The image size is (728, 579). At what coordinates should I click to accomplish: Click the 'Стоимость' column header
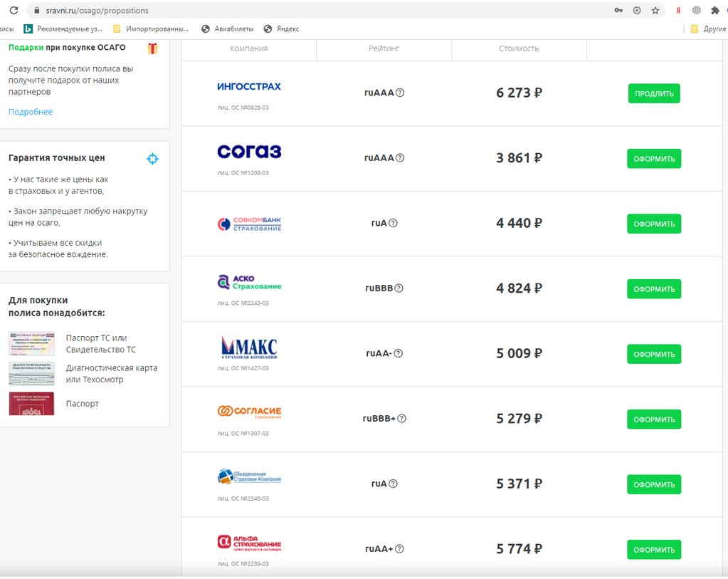(519, 48)
